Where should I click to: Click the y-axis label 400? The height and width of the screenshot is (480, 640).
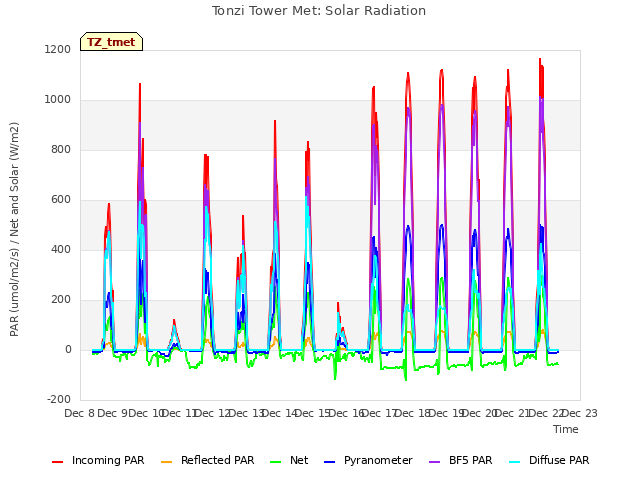point(61,249)
